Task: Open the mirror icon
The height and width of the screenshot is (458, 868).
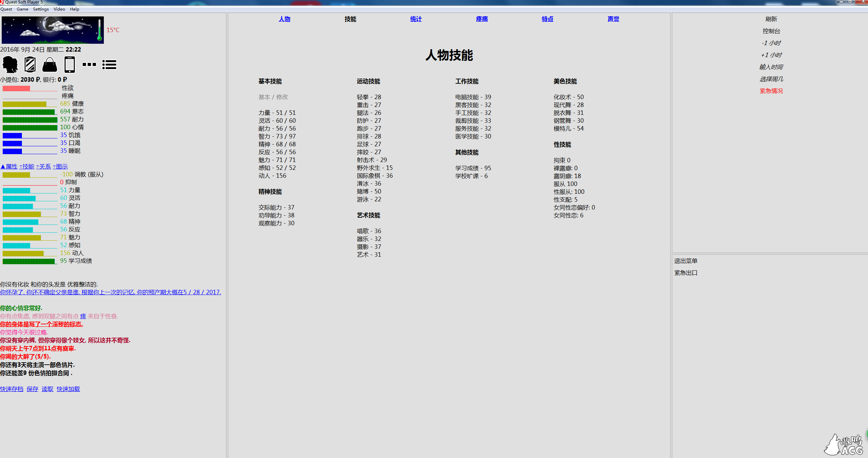Action: [30, 65]
